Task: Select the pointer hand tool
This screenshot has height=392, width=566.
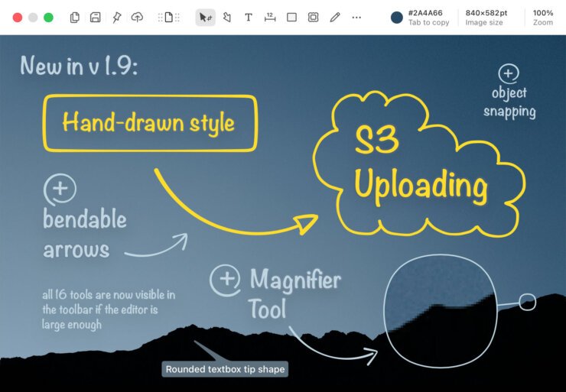Action: [x=227, y=18]
